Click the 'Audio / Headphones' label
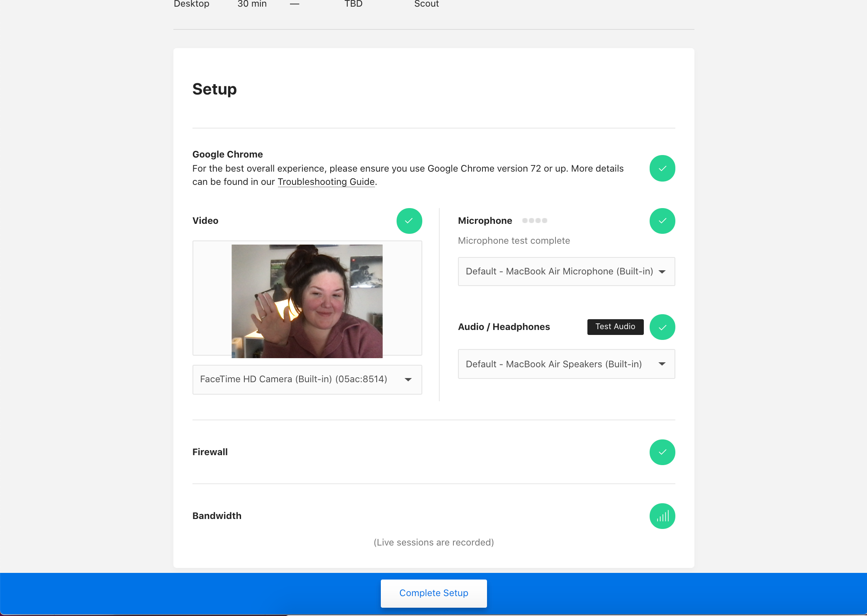Viewport: 867px width, 616px height. 504,327
